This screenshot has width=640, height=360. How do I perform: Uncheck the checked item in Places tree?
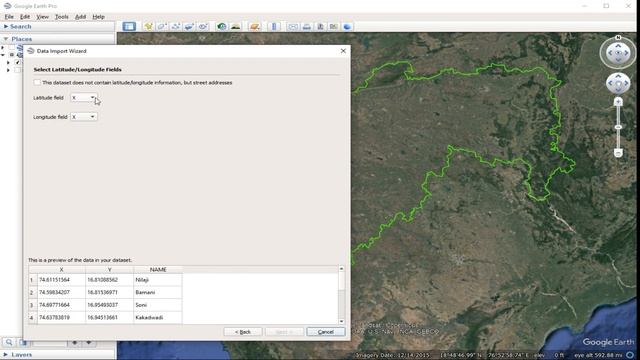pyautogui.click(x=18, y=62)
